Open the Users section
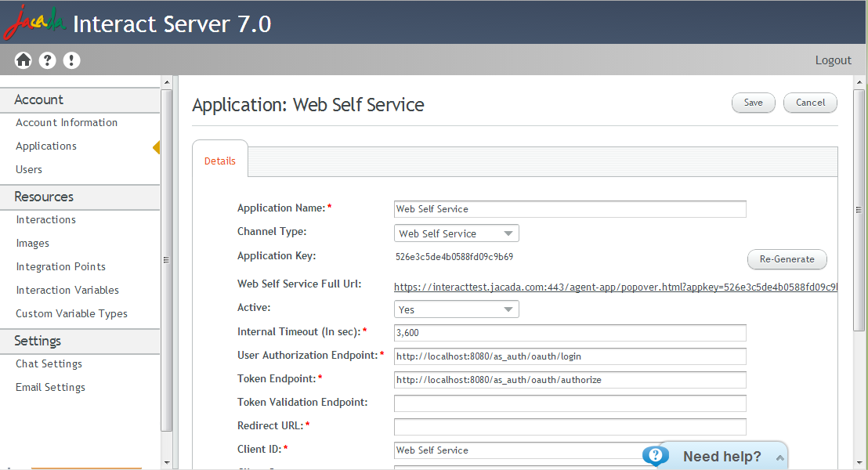The width and height of the screenshot is (868, 470). point(29,169)
